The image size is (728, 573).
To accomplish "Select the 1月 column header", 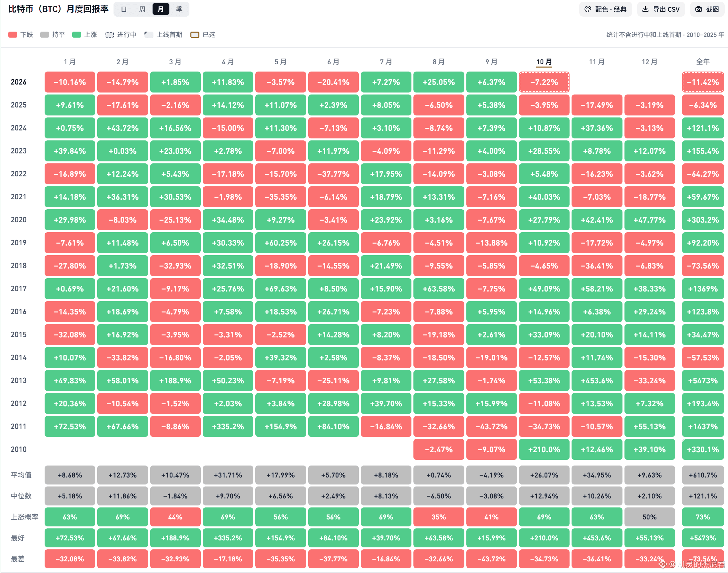I will pyautogui.click(x=70, y=62).
